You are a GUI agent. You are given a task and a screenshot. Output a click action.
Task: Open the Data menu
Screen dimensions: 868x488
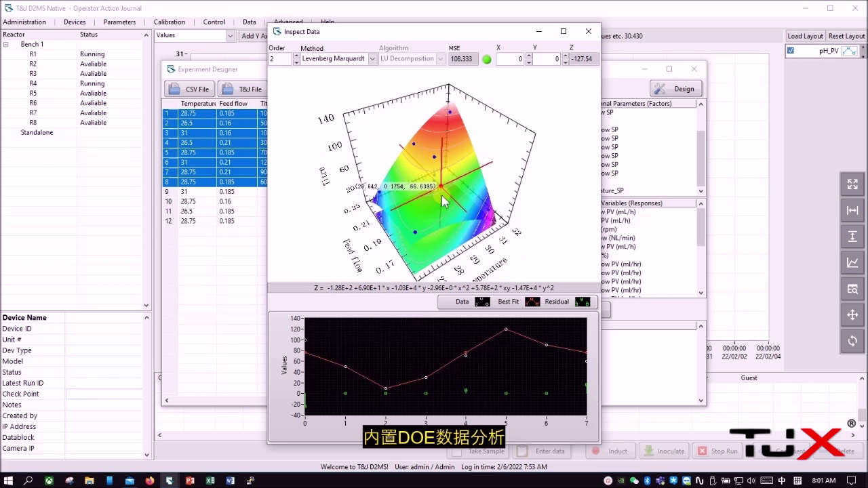pyautogui.click(x=250, y=22)
